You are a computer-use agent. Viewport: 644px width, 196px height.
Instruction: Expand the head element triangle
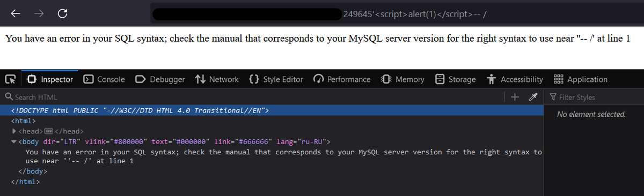[14, 131]
